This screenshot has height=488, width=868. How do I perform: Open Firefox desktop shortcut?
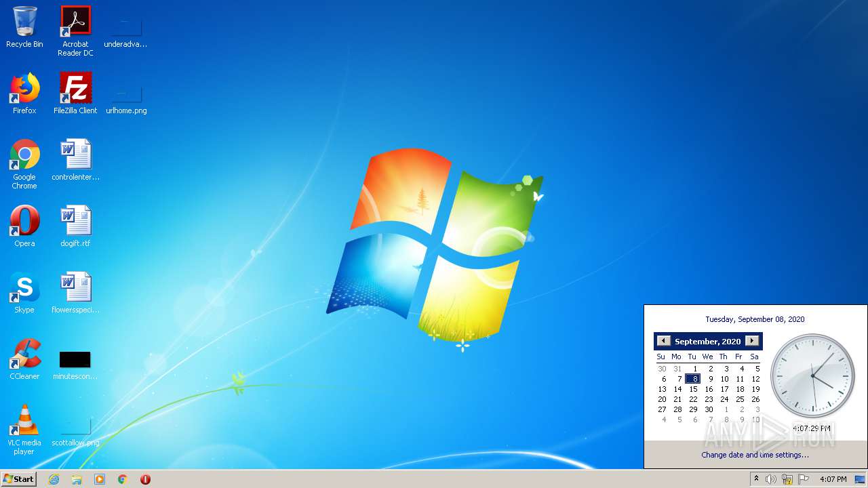[24, 94]
